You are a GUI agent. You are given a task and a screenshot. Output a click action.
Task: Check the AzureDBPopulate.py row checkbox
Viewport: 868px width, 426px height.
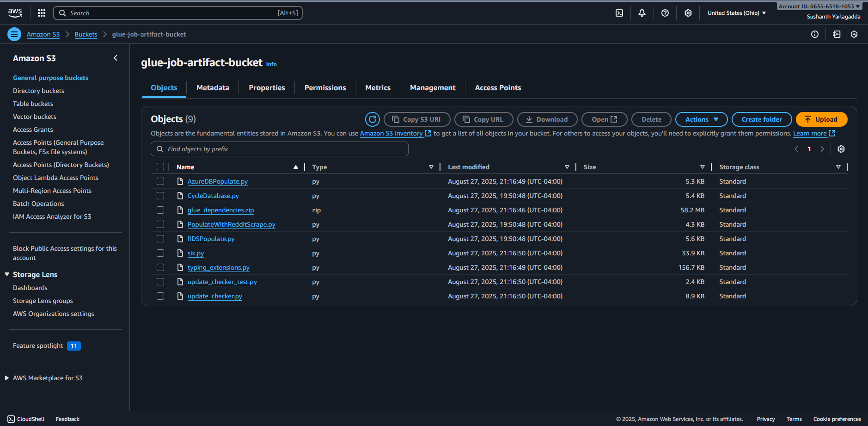point(160,181)
